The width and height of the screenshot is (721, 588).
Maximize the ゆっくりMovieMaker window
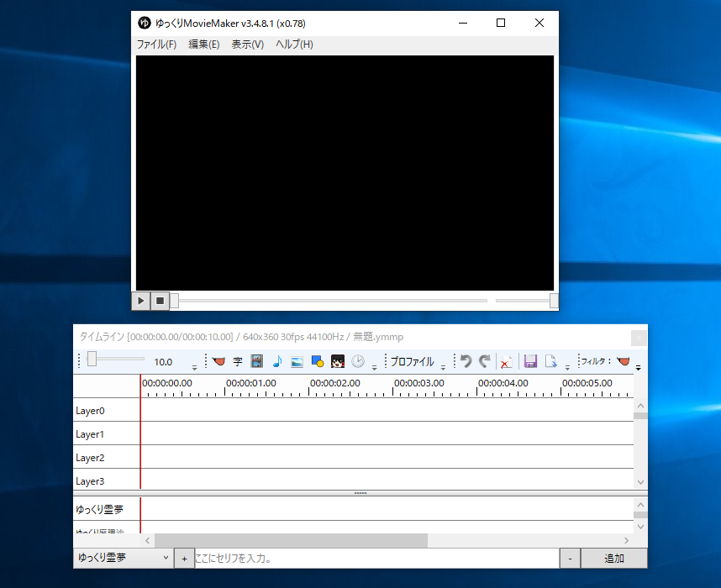[x=501, y=23]
